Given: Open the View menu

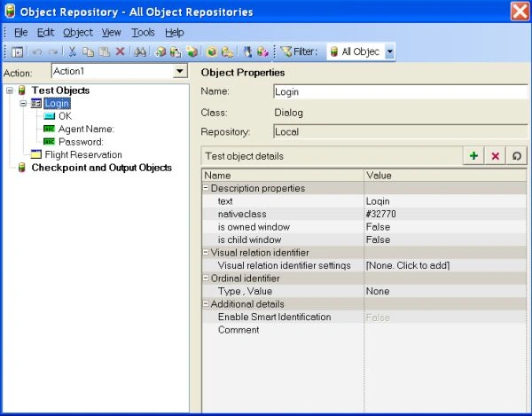Looking at the screenshot, I should 112,33.
